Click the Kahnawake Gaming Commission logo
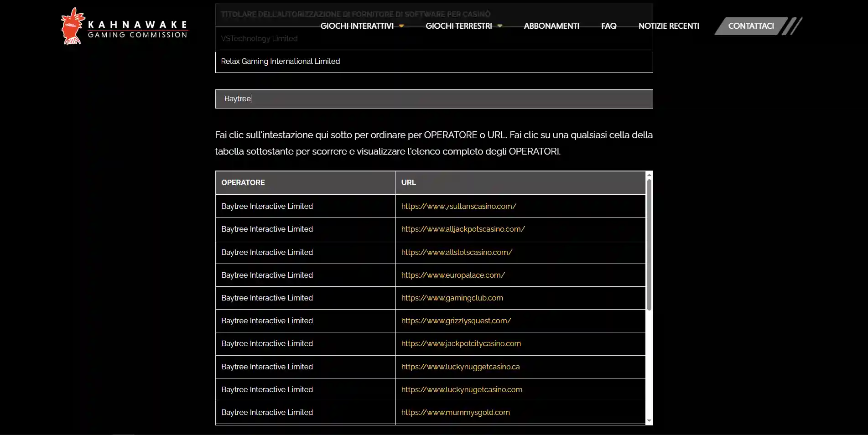The height and width of the screenshot is (435, 868). tap(124, 26)
